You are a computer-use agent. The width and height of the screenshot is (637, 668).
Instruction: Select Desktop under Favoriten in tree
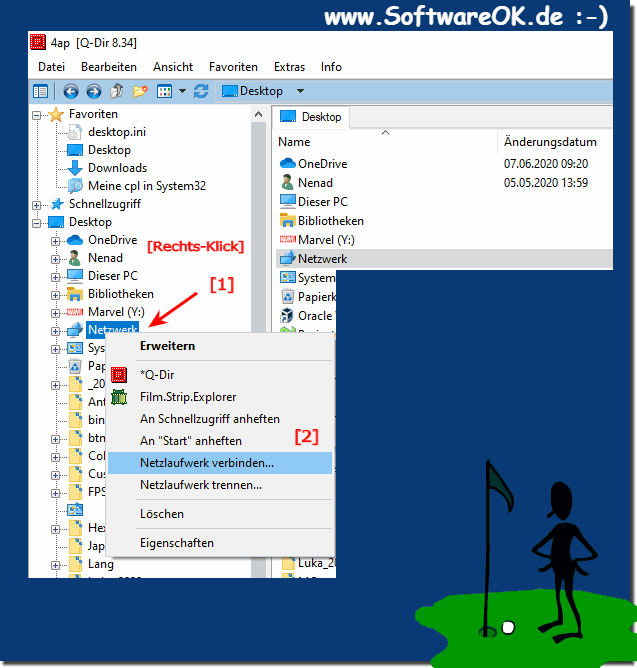click(x=109, y=150)
